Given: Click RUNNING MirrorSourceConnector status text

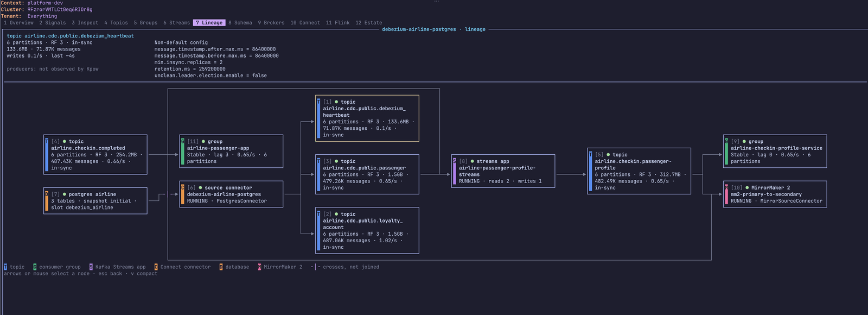Looking at the screenshot, I should [x=776, y=201].
